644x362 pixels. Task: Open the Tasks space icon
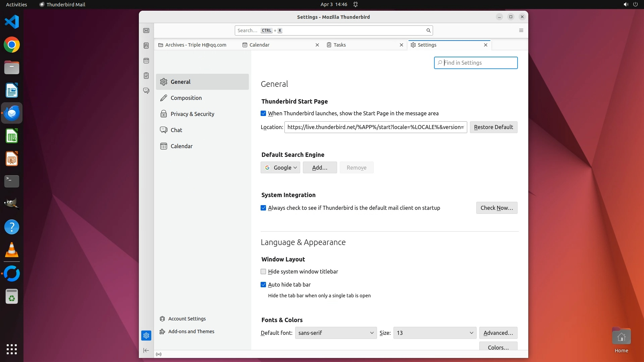(146, 76)
